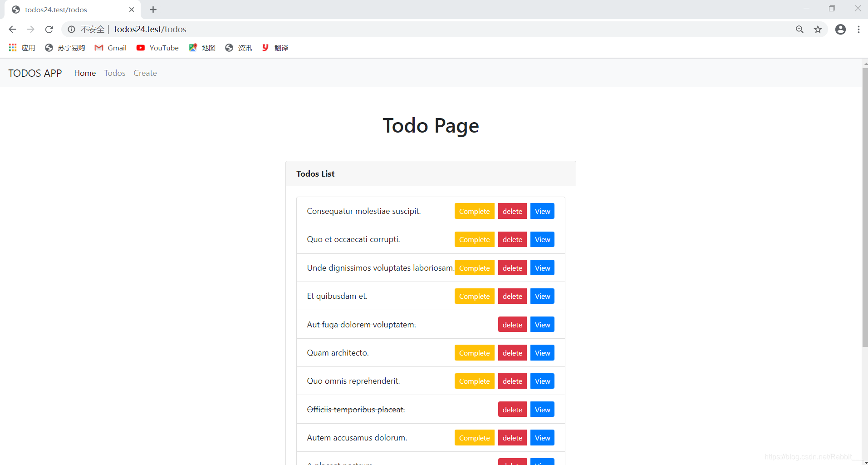View 'Officiis temporibus placeat.' todo
868x465 pixels.
click(542, 410)
